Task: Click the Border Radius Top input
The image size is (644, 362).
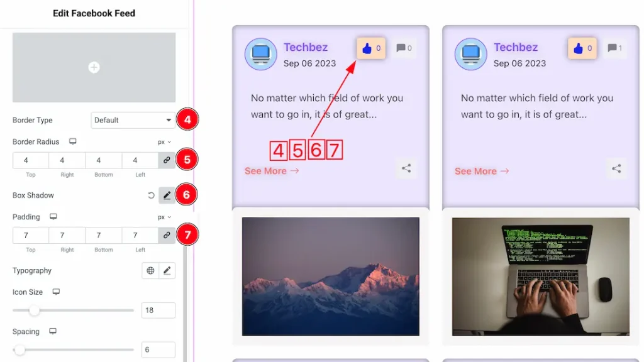Action: pyautogui.click(x=31, y=160)
